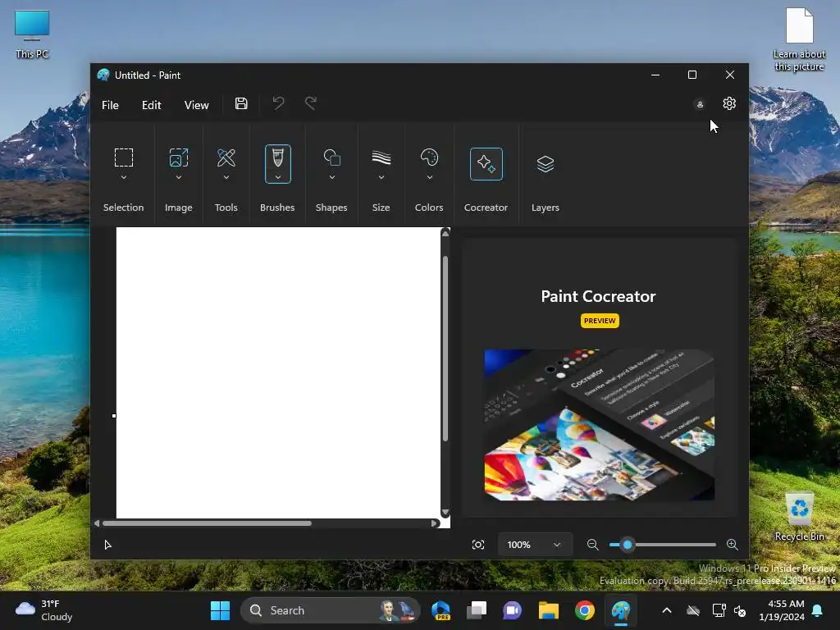The image size is (840, 630).
Task: Expand the Image options chevron
Action: (178, 177)
